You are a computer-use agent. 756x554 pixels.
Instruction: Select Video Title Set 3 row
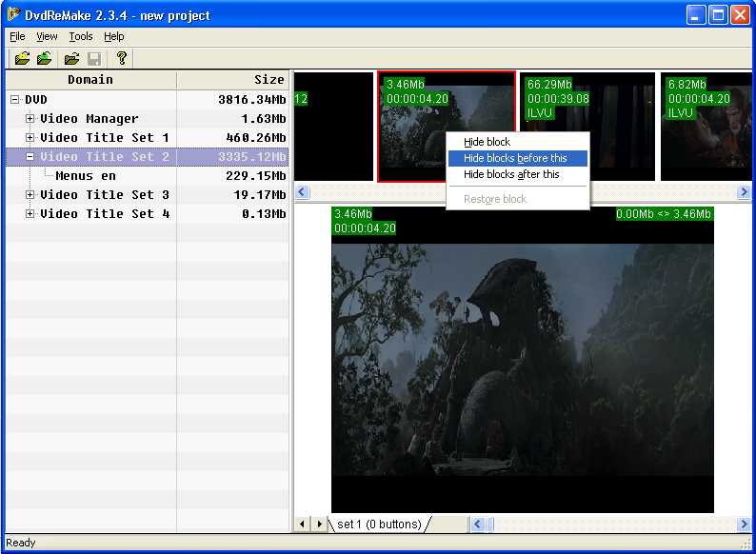[147, 195]
